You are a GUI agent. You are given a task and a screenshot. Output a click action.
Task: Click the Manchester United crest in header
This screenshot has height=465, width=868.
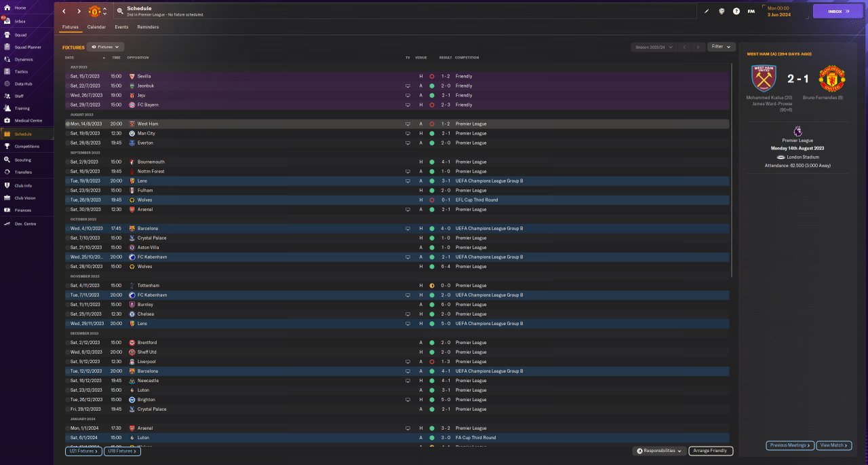click(x=94, y=12)
